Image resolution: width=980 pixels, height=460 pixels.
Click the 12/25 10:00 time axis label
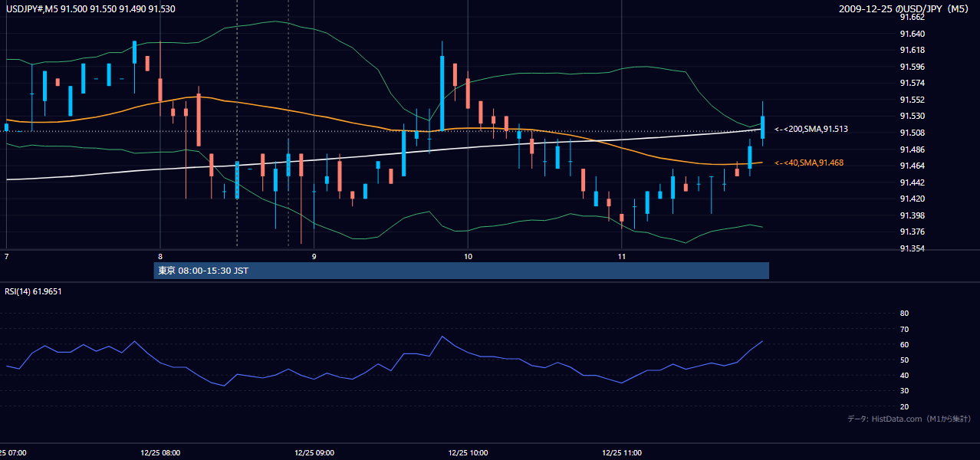point(468,452)
